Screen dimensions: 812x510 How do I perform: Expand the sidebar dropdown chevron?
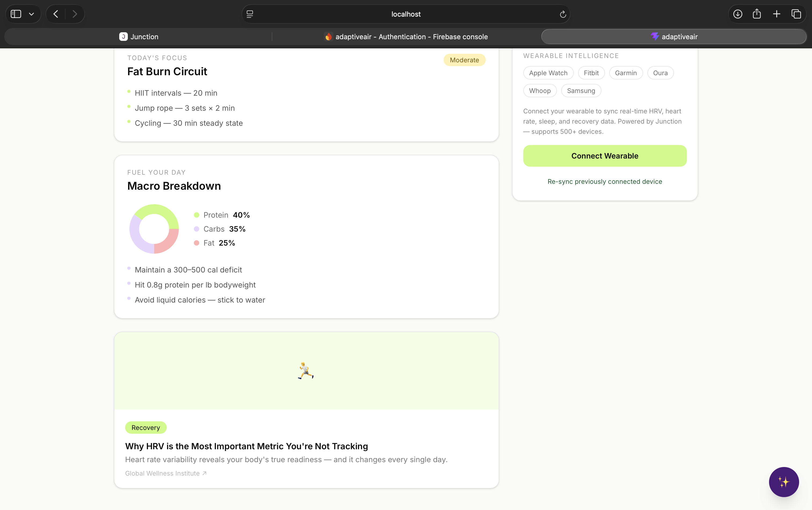tap(31, 14)
